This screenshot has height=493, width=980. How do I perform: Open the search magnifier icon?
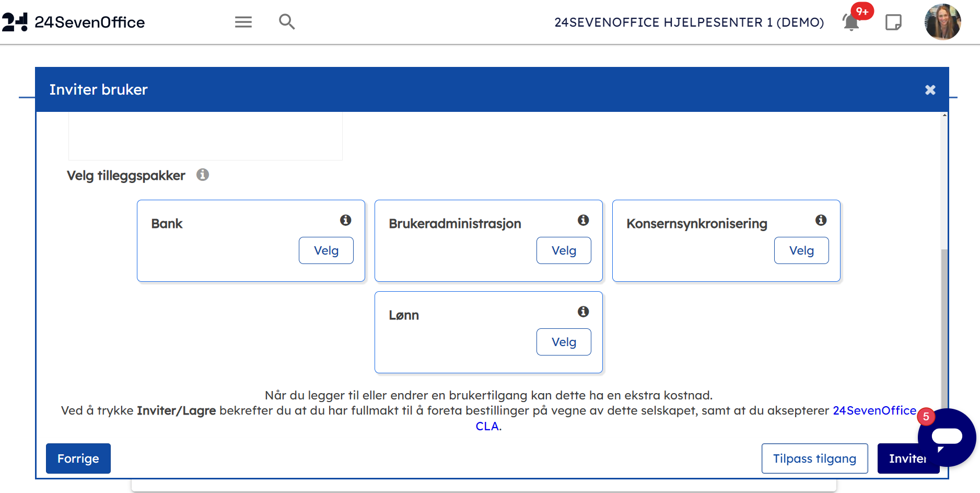pyautogui.click(x=287, y=22)
